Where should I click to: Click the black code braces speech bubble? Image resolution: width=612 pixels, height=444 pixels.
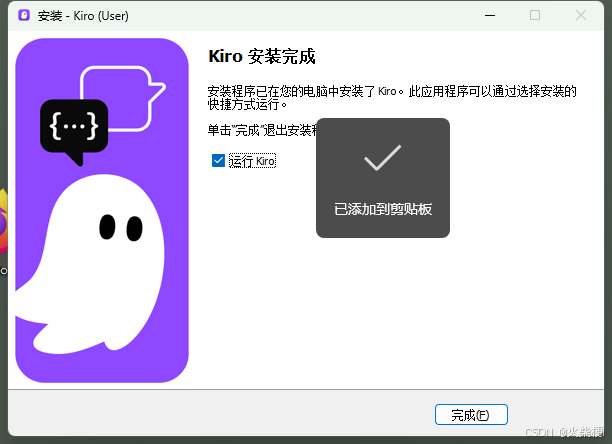[74, 128]
